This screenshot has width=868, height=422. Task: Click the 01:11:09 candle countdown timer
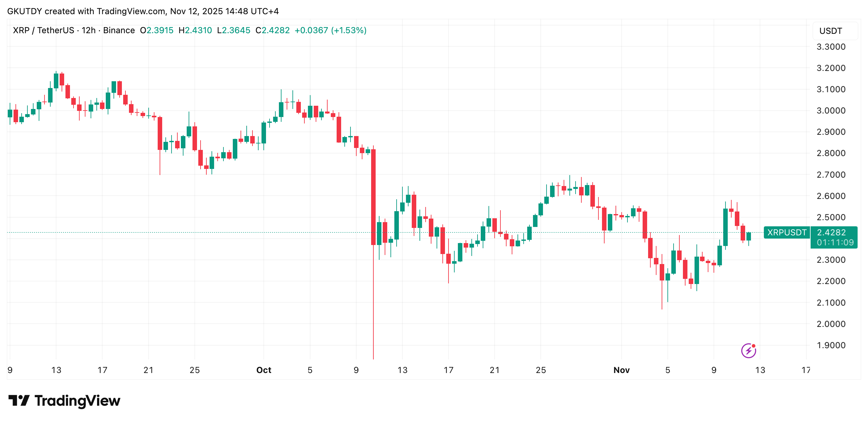tap(835, 242)
